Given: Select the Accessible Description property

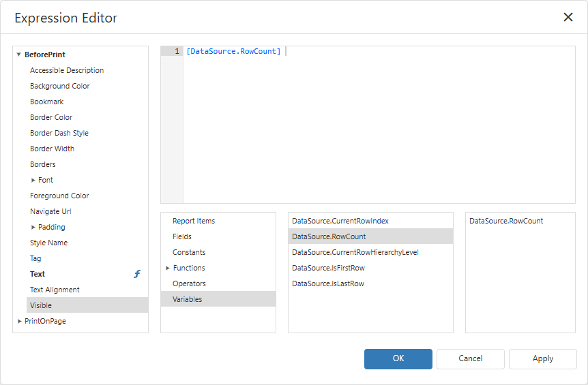Looking at the screenshot, I should tap(67, 70).
